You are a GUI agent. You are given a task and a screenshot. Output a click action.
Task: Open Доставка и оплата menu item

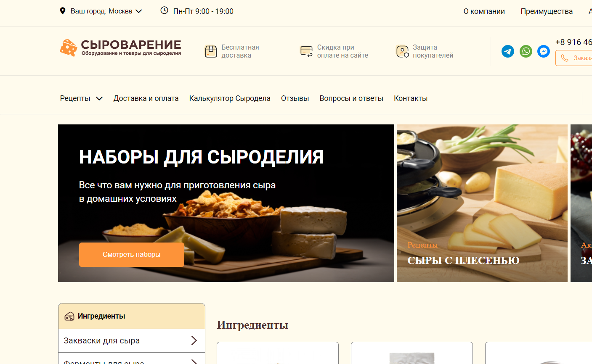[146, 98]
